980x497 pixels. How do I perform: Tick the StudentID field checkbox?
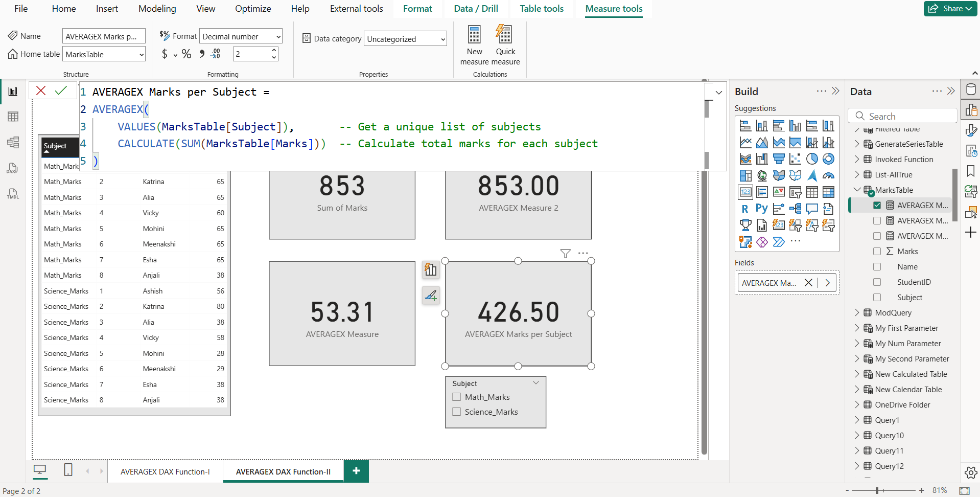point(877,282)
